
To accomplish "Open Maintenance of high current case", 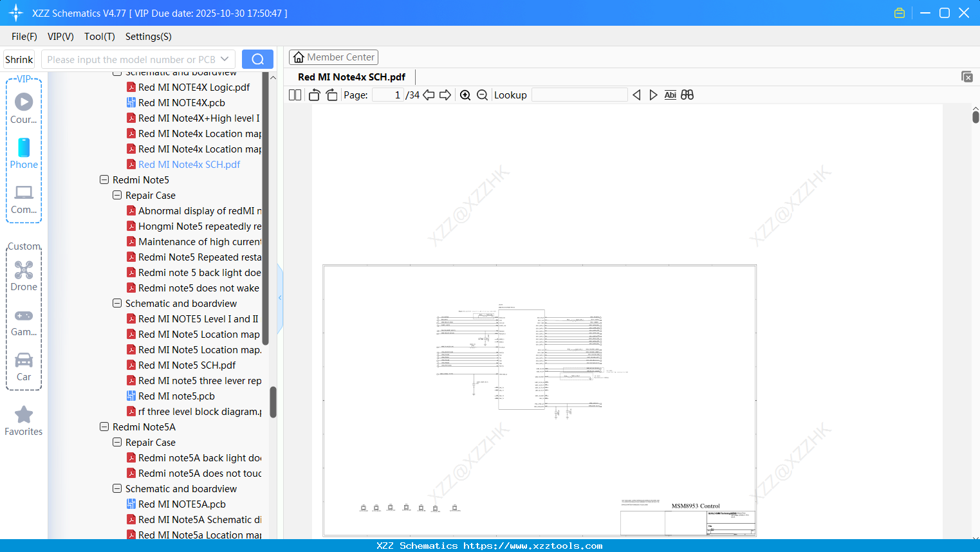I will [x=194, y=242].
